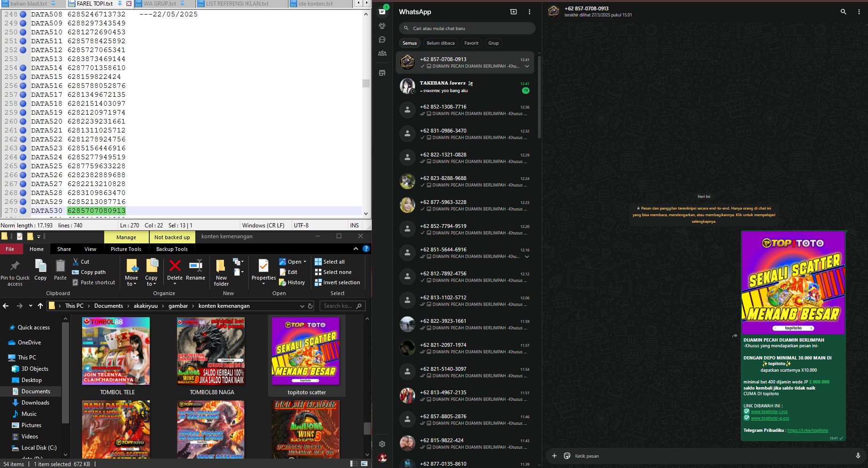The height and width of the screenshot is (468, 868).
Task: Switch to the Share ribbon tab
Action: [64, 249]
